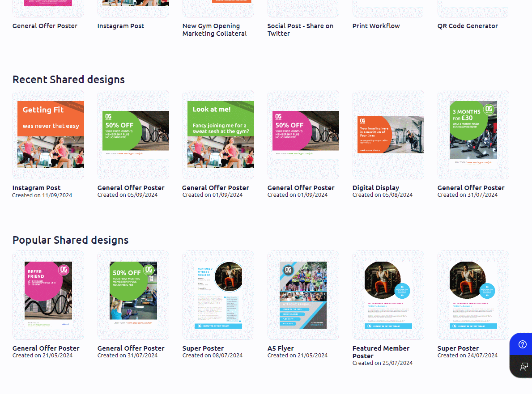Click the 'A5 Flyer' title text
This screenshot has height=394, width=532.
(281, 348)
